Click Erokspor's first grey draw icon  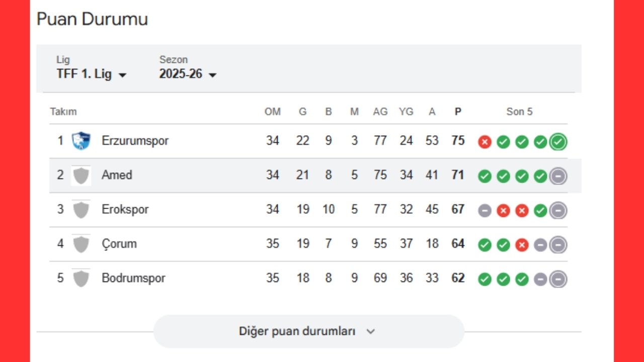pyautogui.click(x=485, y=211)
